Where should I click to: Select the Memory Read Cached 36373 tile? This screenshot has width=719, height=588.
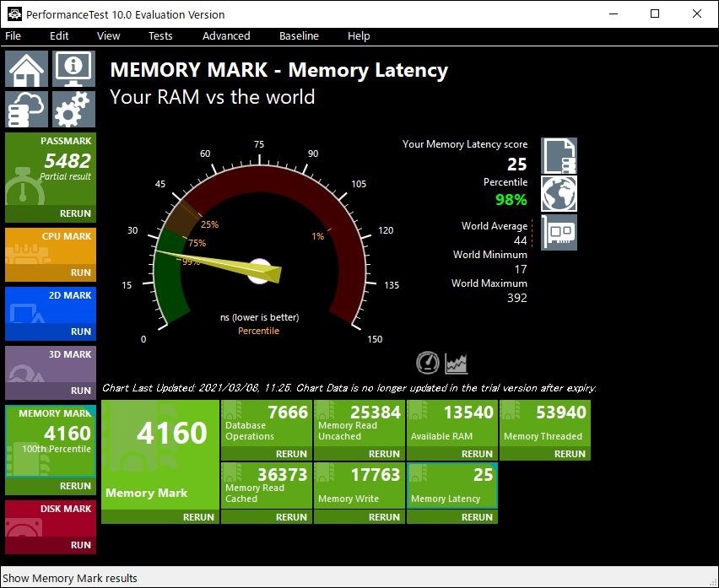(x=267, y=486)
